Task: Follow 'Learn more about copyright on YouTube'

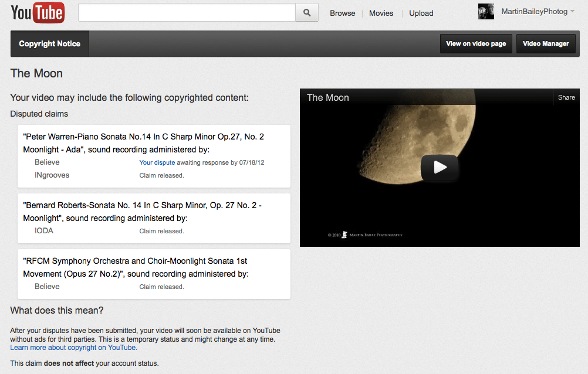Action: pos(73,348)
